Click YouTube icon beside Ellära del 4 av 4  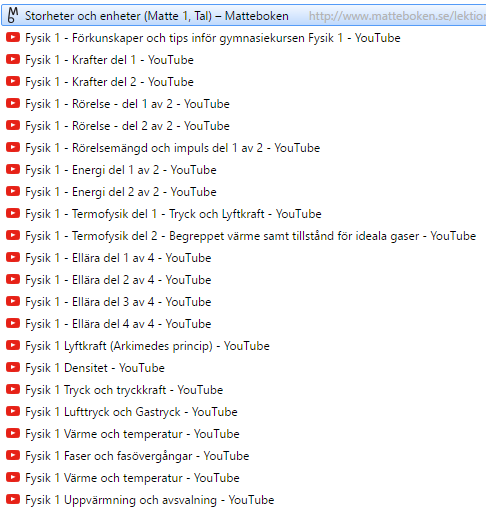tap(13, 323)
